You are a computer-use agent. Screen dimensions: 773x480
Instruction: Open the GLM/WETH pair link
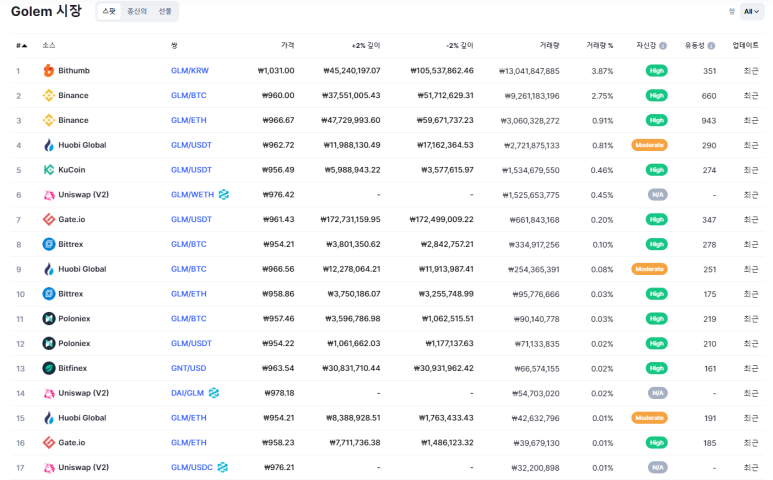pyautogui.click(x=192, y=195)
